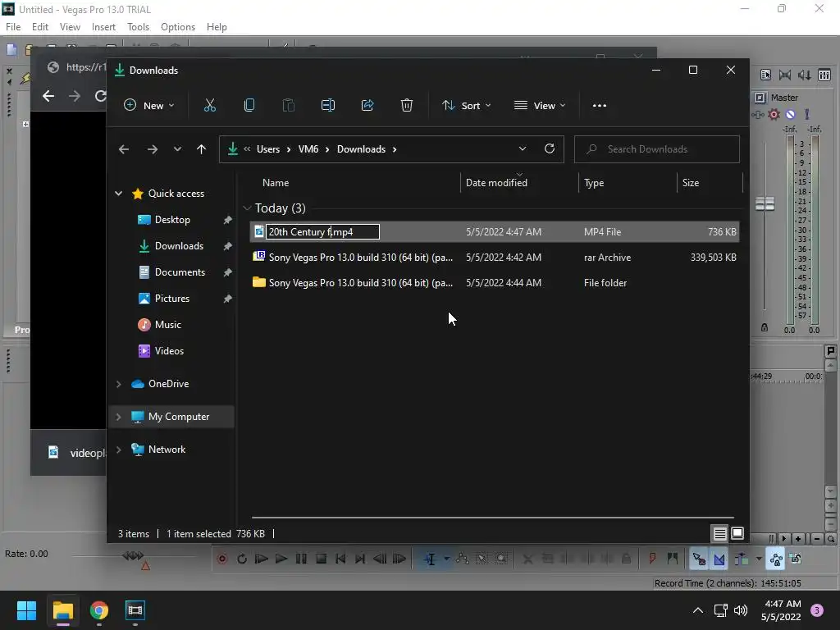Click the Master bus Insert FX icon
Screen dimensions: 840x630
tap(757, 114)
